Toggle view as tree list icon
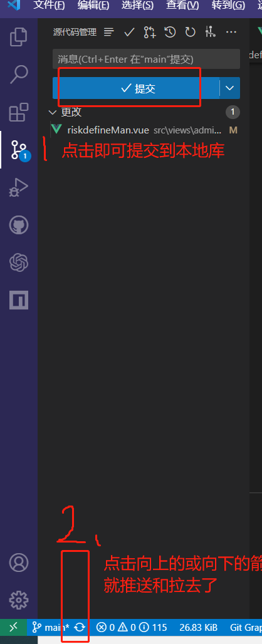Image resolution: width=262 pixels, height=644 pixels. (109, 32)
